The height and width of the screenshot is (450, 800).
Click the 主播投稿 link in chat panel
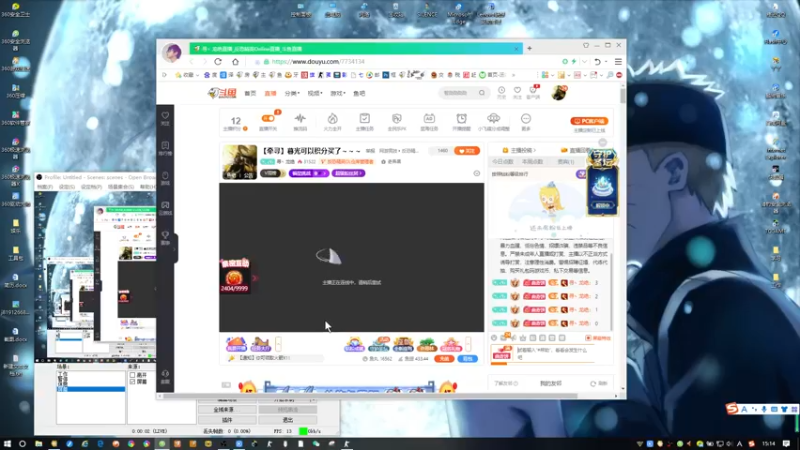pos(519,151)
